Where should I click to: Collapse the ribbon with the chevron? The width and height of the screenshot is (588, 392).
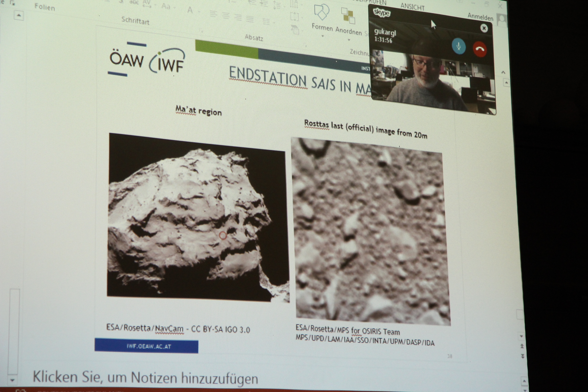(503, 72)
